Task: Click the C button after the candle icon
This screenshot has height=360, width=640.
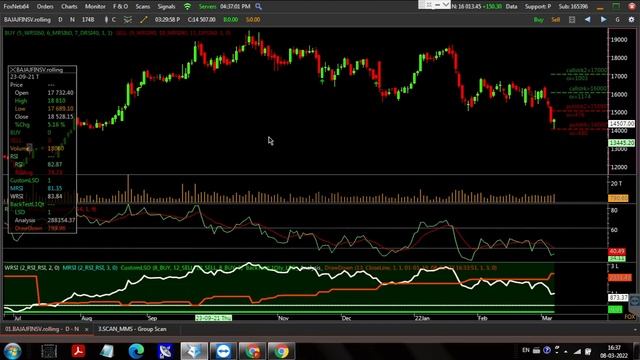Action: [114, 20]
